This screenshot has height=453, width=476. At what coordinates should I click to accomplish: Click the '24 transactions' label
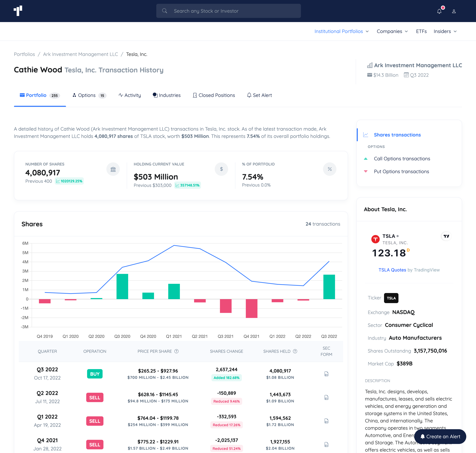(x=323, y=224)
